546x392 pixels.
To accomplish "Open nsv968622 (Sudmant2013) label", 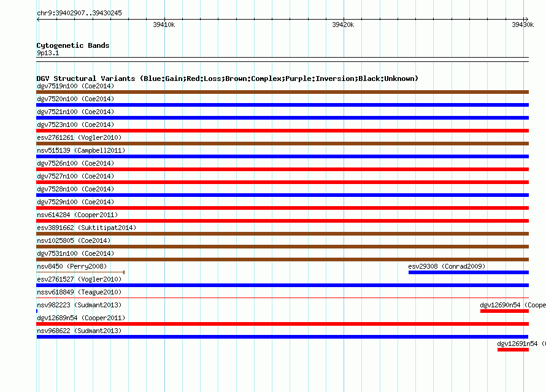I will pos(79,331).
